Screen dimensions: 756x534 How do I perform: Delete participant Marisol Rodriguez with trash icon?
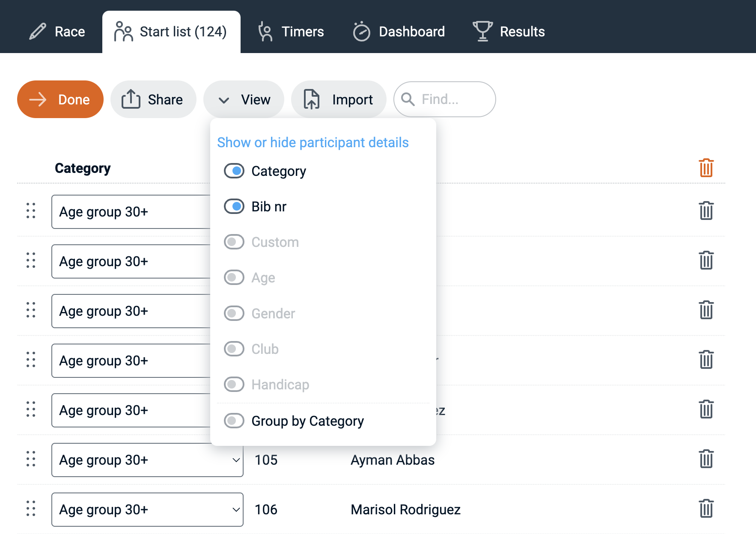[x=706, y=509]
